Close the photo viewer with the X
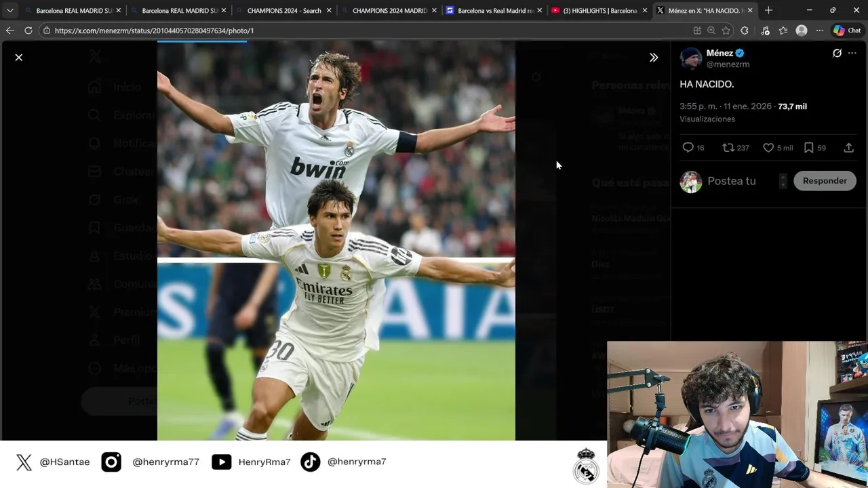 tap(19, 58)
